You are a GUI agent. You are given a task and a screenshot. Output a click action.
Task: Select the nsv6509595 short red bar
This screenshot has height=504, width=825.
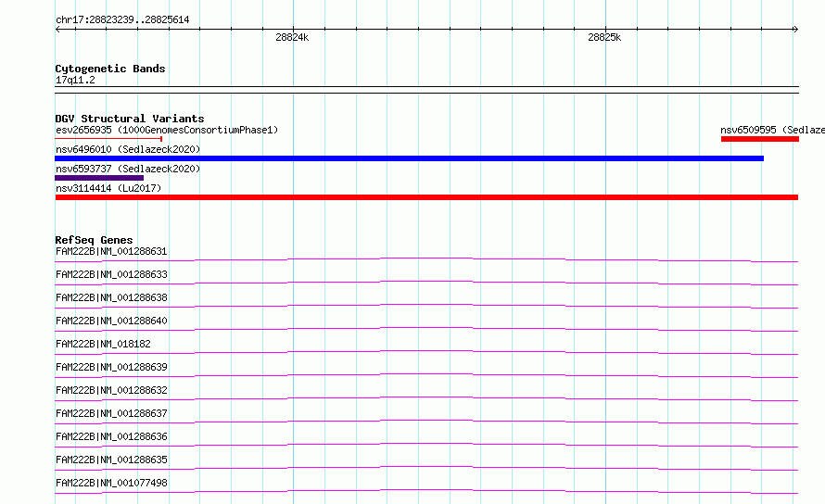760,139
